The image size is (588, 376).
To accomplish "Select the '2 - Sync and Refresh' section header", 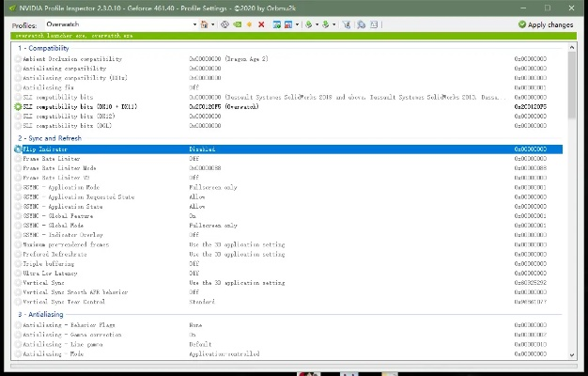I will 50,138.
